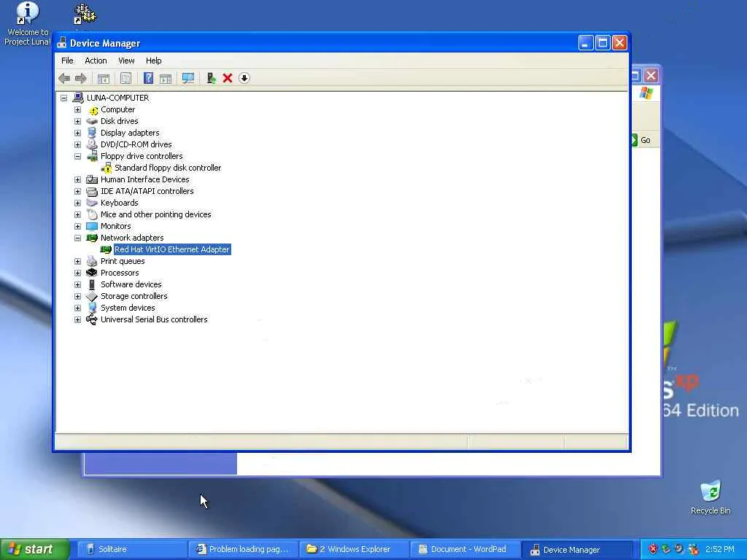Click the Properties toolbar icon
Screen dimensions: 747x560
125,78
